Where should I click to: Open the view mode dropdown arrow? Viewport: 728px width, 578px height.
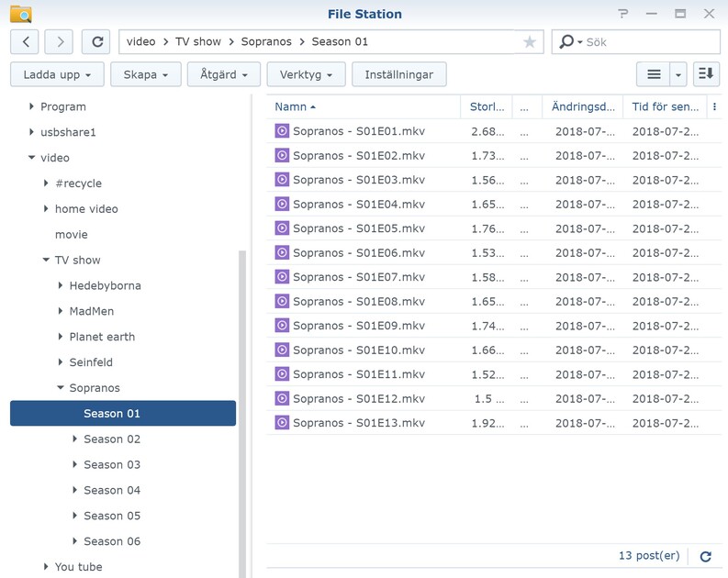pyautogui.click(x=678, y=74)
